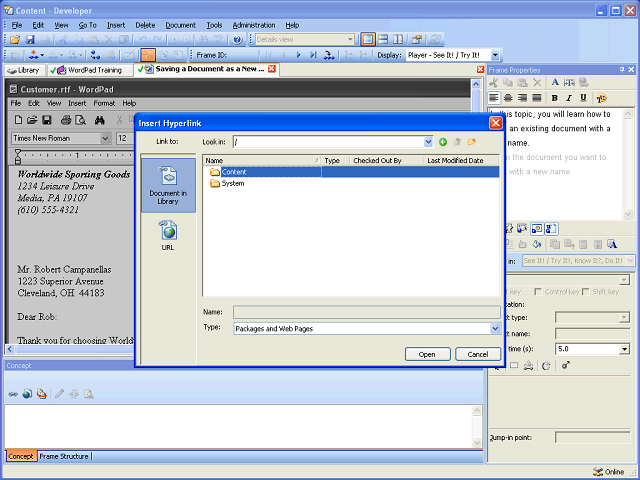Expand the Details view dropdown
This screenshot has width=640, height=480.
pos(350,40)
